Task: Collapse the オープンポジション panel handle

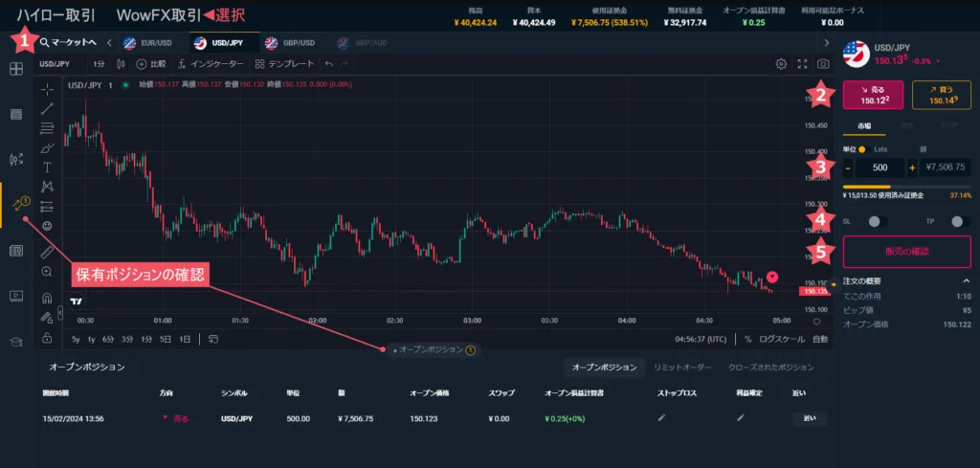Action: [x=432, y=350]
